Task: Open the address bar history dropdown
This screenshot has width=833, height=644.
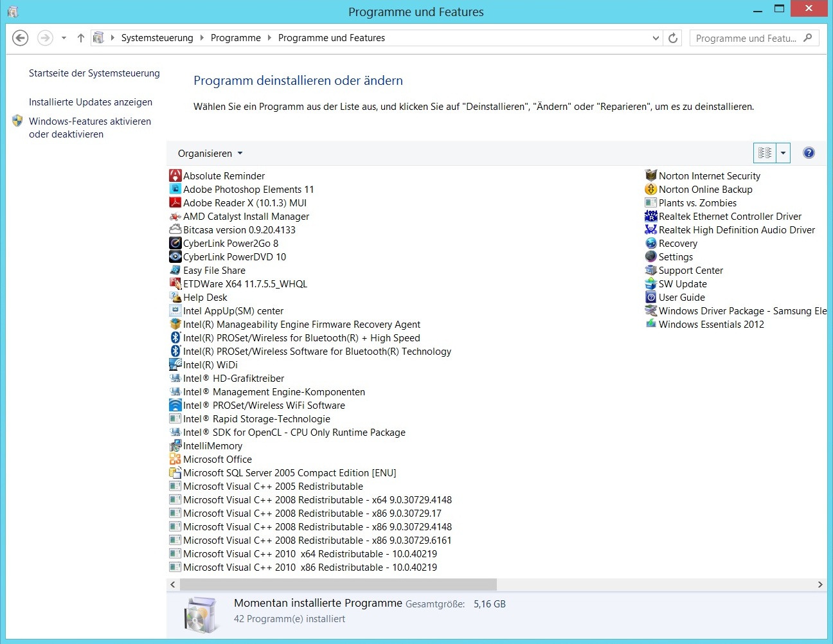Action: (x=656, y=38)
